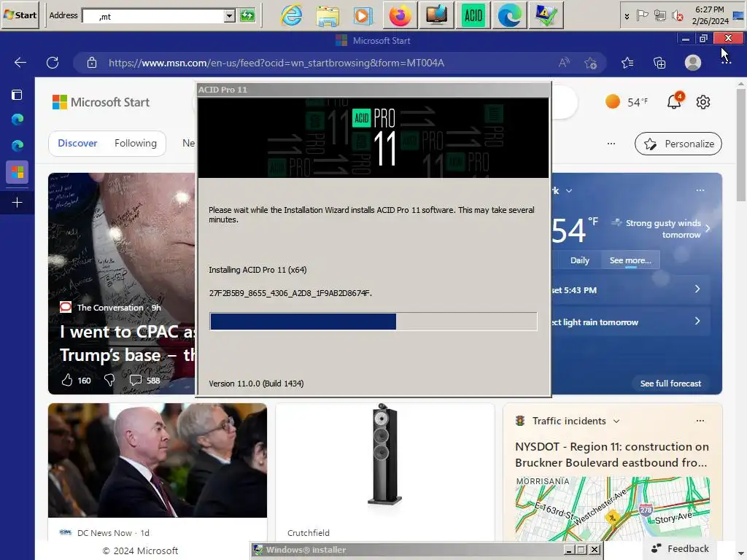Open Edge profile avatar
The image size is (747, 560).
[693, 63]
